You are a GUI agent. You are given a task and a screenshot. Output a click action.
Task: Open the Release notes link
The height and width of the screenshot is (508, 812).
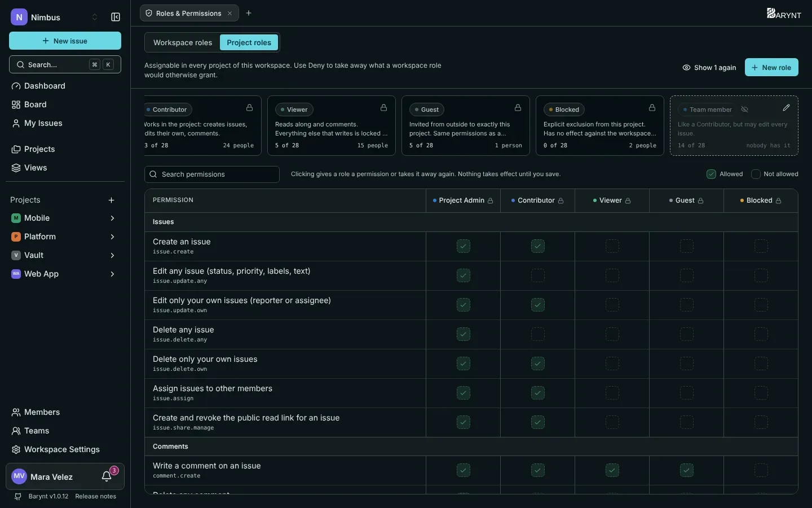tap(95, 496)
